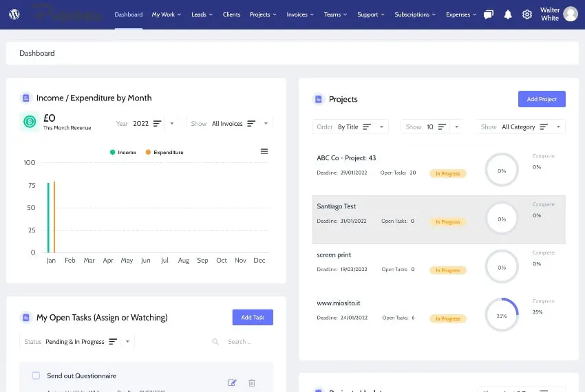Viewport: 585px width, 392px height.
Task: Open the Subscriptions menu
Action: [x=415, y=14]
